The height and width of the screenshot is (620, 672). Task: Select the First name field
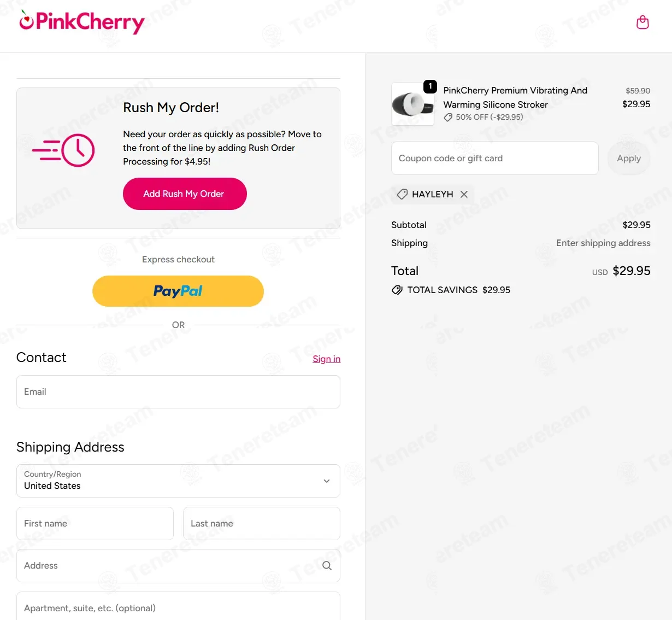[95, 524]
